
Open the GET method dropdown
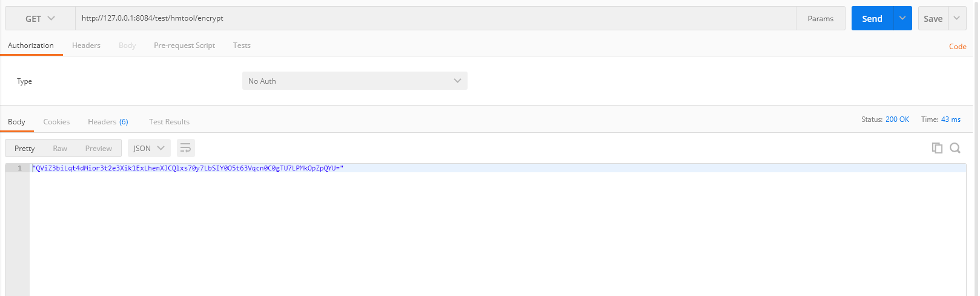click(40, 19)
